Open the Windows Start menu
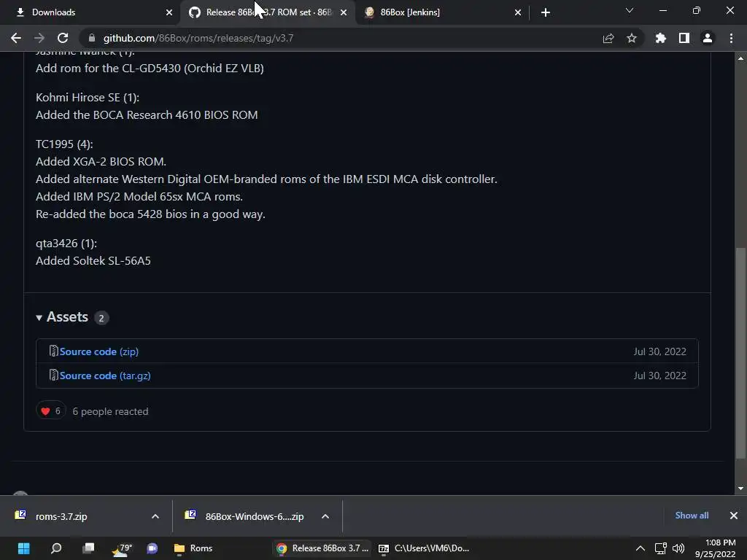Image resolution: width=747 pixels, height=560 pixels. pyautogui.click(x=23, y=548)
